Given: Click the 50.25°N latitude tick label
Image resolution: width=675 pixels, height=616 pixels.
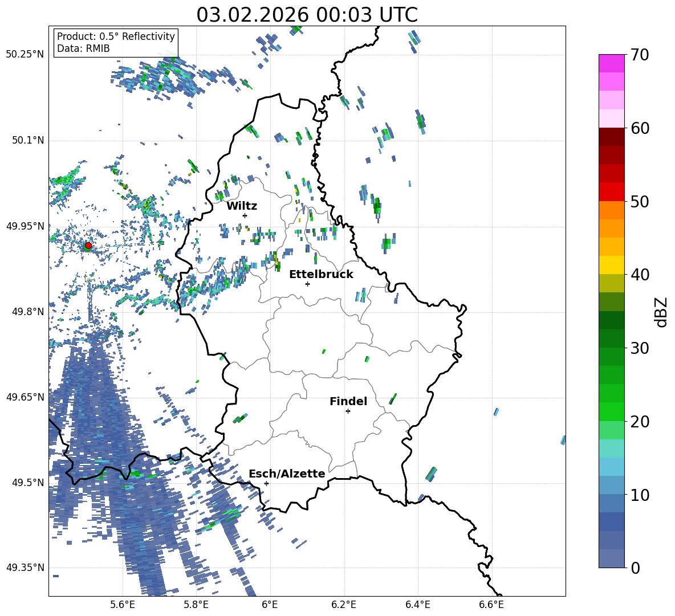Looking at the screenshot, I should coord(25,55).
